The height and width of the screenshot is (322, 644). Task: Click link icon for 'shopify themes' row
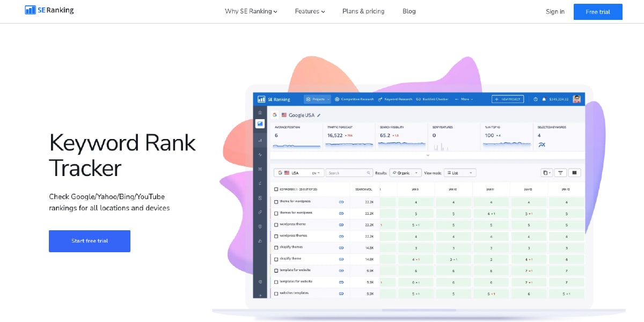click(341, 247)
